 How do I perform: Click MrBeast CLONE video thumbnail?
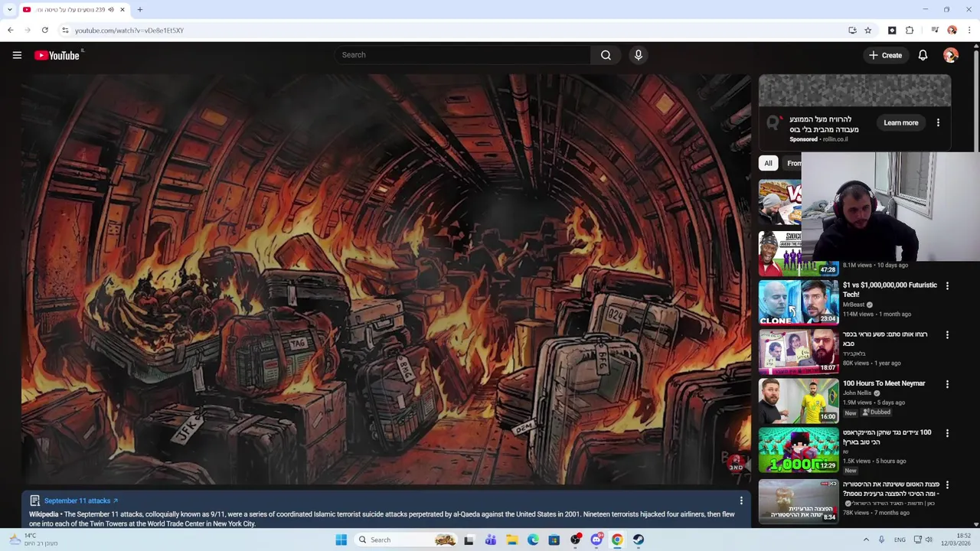799,302
